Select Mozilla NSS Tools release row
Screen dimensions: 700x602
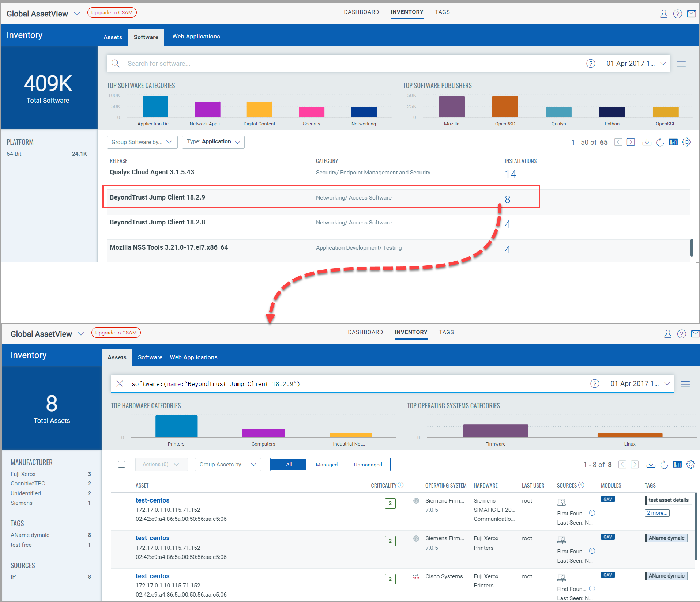[x=399, y=251]
